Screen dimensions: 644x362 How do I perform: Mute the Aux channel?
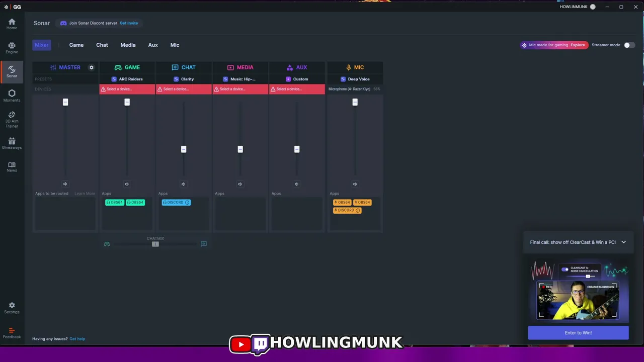tap(296, 184)
